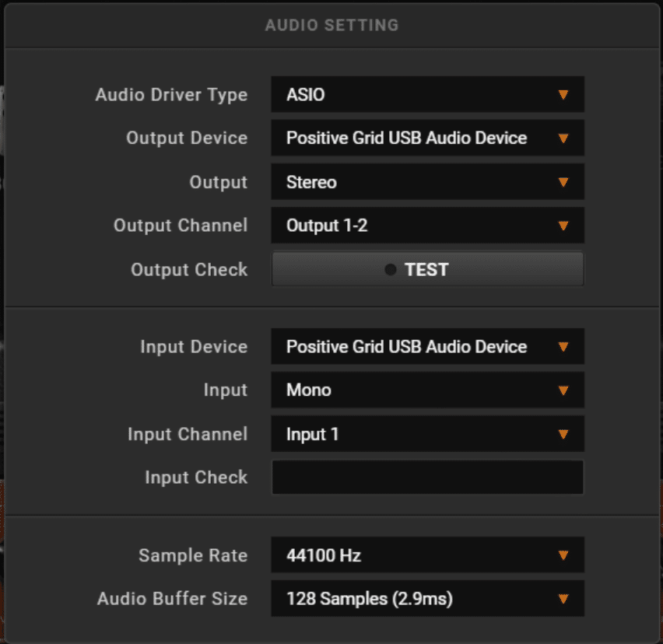Open the Output Device dropdown
Viewport: 663px width, 644px height.
click(x=427, y=138)
